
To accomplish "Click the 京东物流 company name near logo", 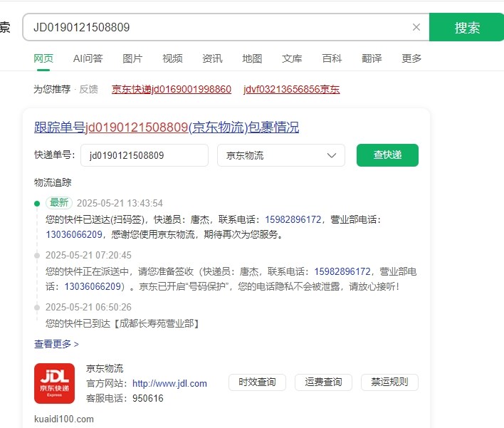I will [105, 368].
